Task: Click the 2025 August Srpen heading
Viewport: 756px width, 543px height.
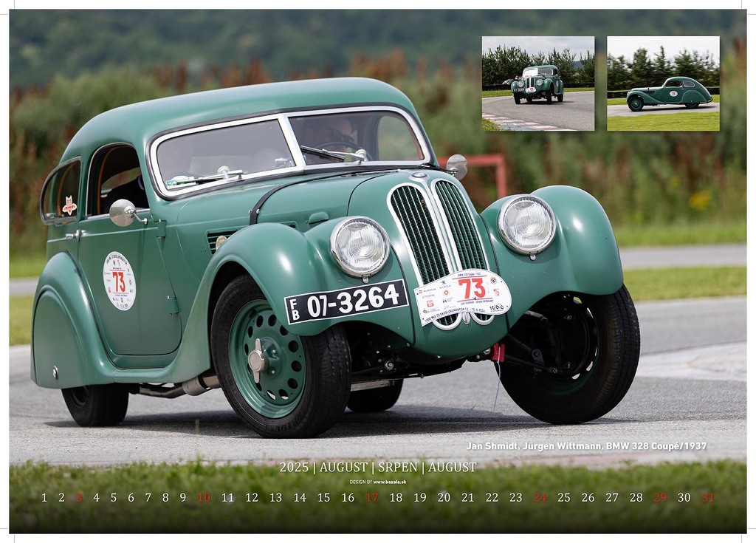Action: pyautogui.click(x=377, y=467)
